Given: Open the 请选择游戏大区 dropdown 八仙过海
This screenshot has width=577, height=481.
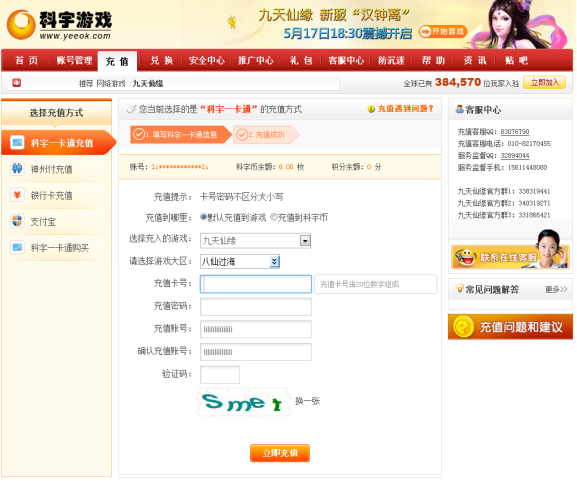Looking at the screenshot, I should pos(240,262).
